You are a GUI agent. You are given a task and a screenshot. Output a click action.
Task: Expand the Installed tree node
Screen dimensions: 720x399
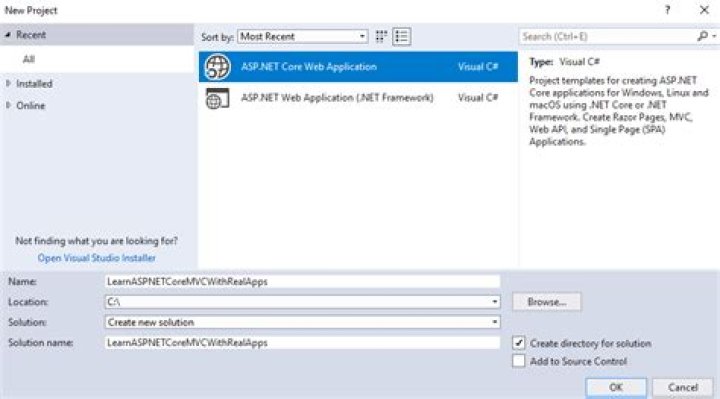pos(8,84)
